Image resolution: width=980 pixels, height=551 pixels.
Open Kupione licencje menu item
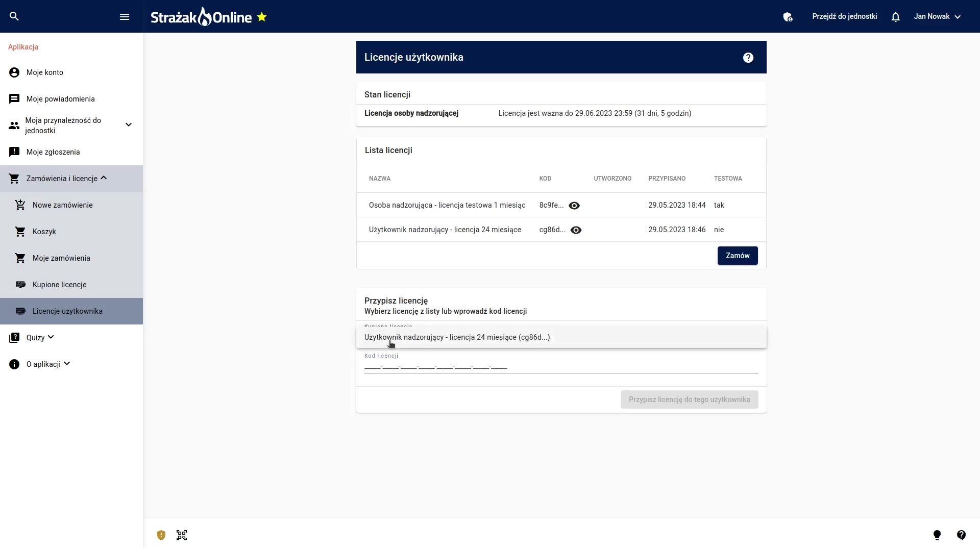coord(71,285)
